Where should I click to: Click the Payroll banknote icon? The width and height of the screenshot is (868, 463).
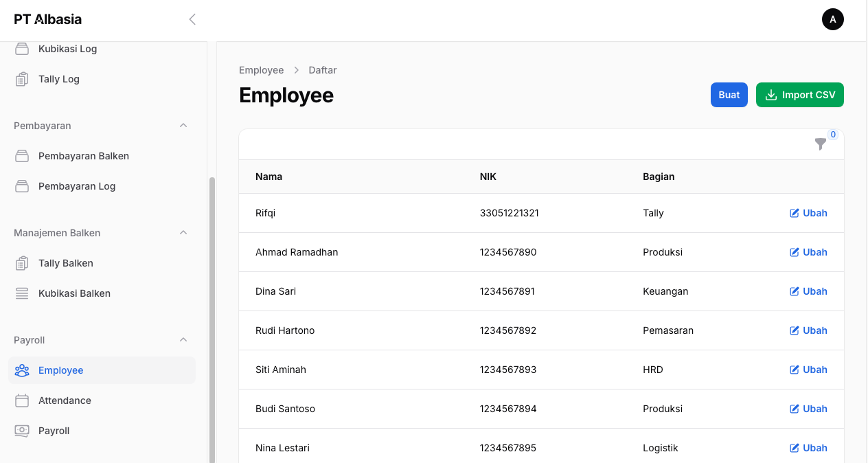click(22, 431)
